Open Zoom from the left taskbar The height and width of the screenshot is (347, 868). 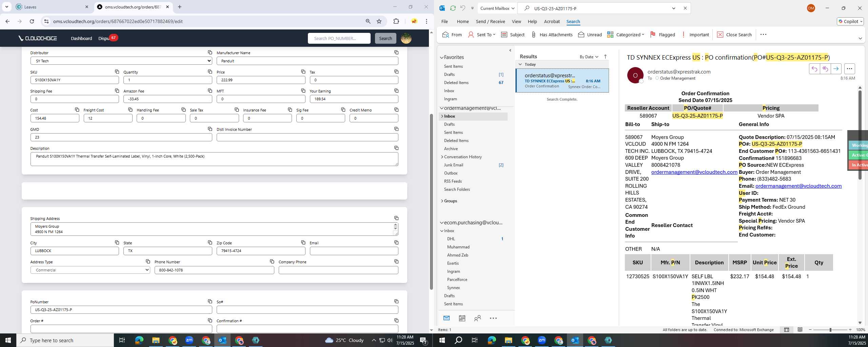click(x=189, y=340)
